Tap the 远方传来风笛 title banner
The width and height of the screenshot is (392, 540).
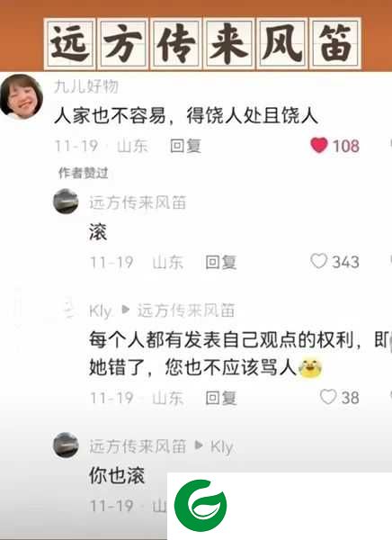202,43
